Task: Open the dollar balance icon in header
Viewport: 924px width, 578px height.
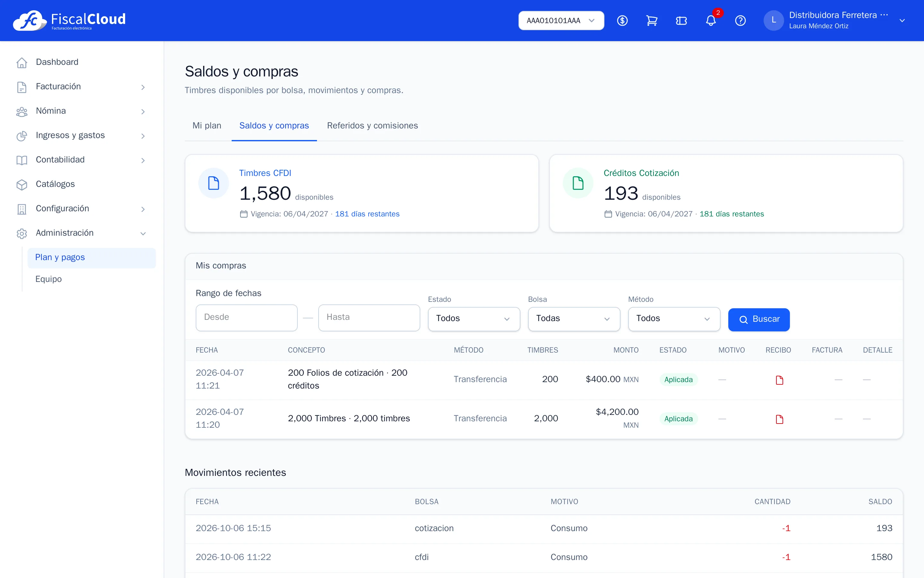Action: coord(622,21)
